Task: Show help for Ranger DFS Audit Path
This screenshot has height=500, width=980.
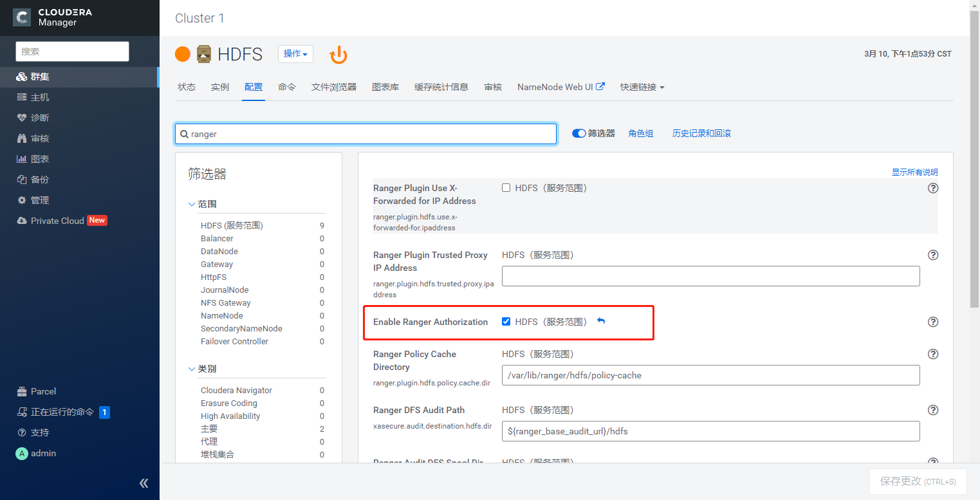Action: (932, 410)
